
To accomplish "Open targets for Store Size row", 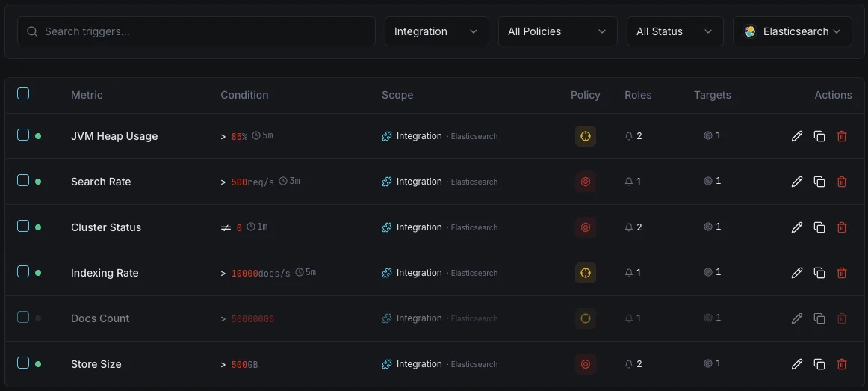I will (x=713, y=363).
